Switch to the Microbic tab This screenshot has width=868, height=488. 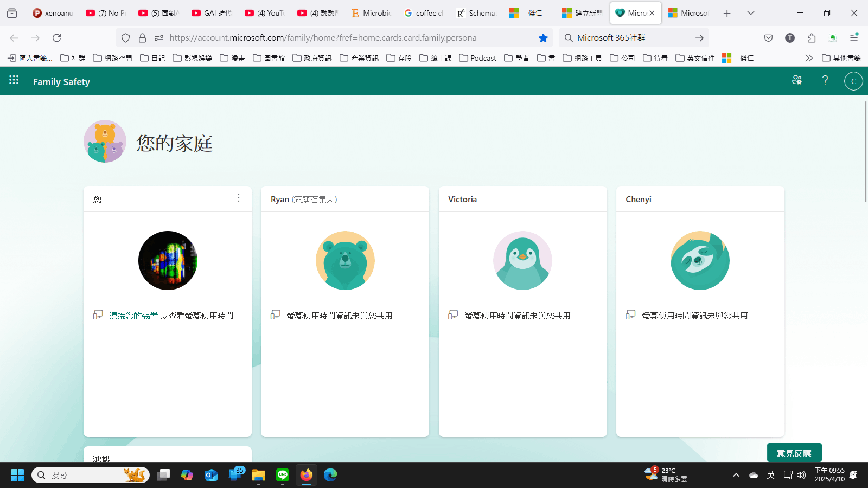[372, 13]
